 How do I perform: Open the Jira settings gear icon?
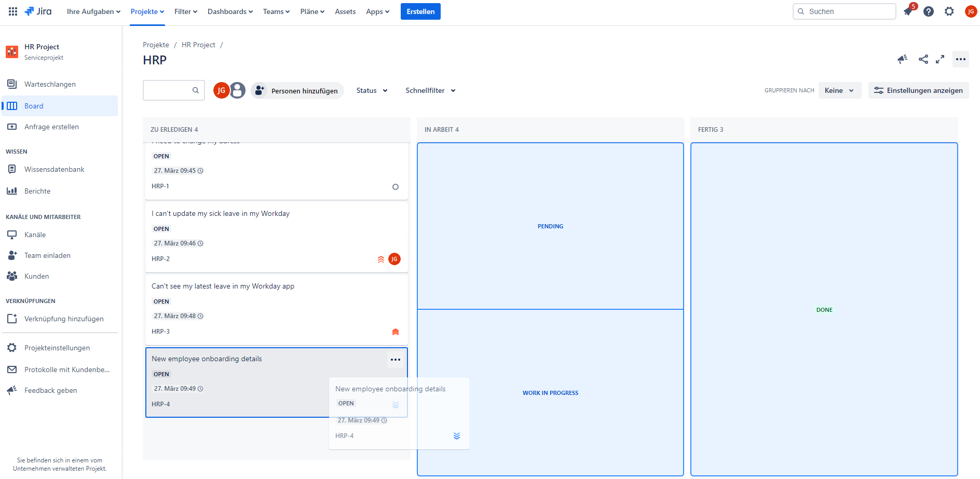[949, 11]
